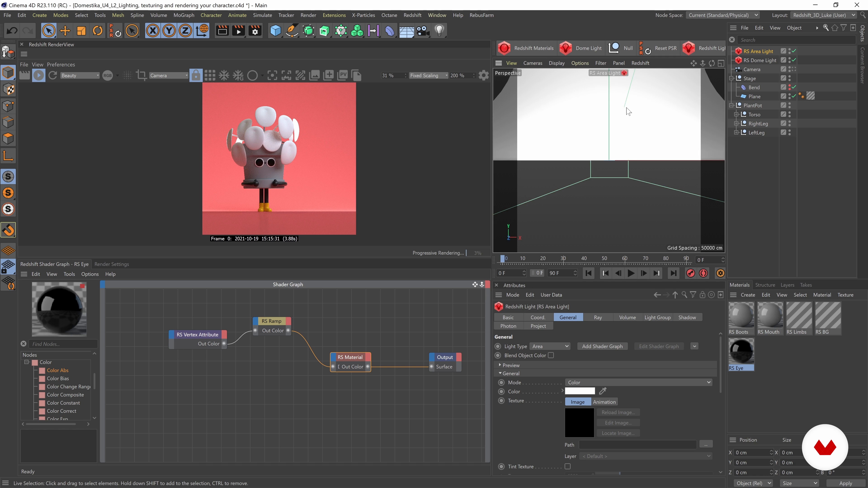Toggle X axis lock icon
Viewport: 868px width, 488px height.
point(153,31)
